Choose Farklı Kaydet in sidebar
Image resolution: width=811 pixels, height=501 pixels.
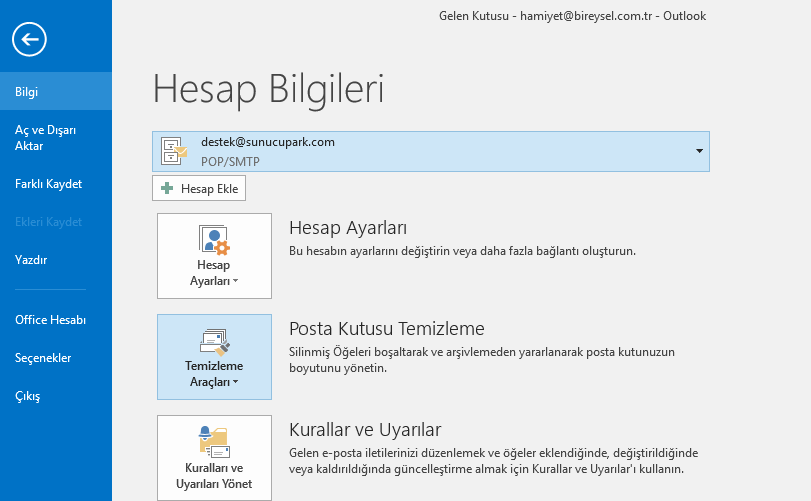tap(56, 184)
